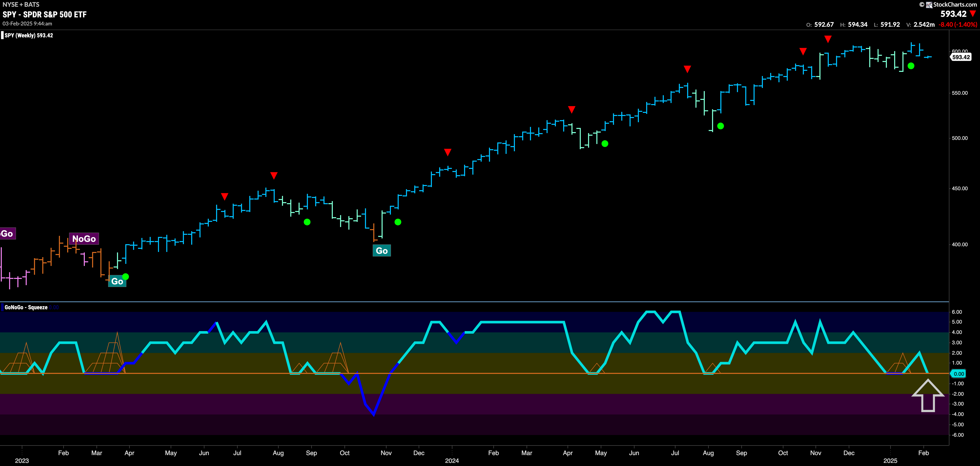This screenshot has height=466, width=980.
Task: Click the red triangle above July 2024
Action: click(x=687, y=69)
